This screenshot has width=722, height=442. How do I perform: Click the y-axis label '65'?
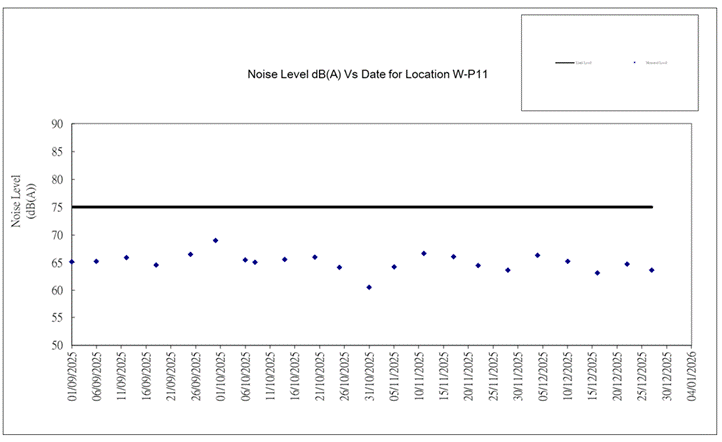click(57, 263)
